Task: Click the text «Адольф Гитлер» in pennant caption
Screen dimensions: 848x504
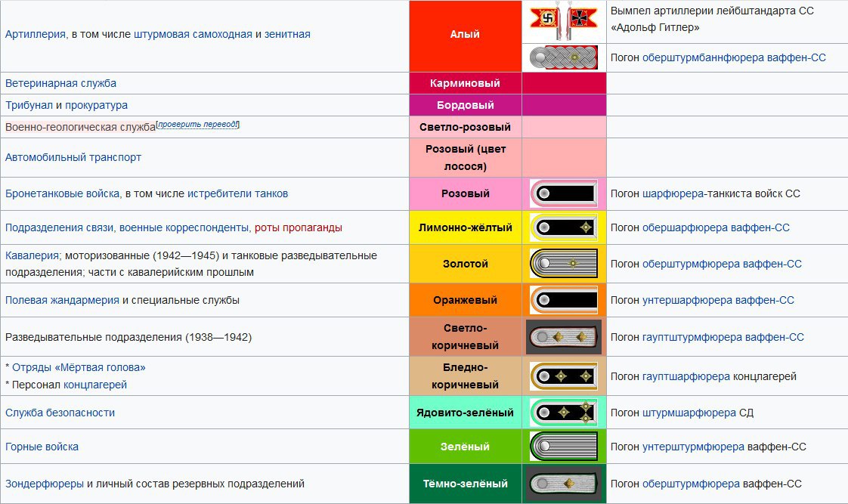Action: tap(655, 27)
